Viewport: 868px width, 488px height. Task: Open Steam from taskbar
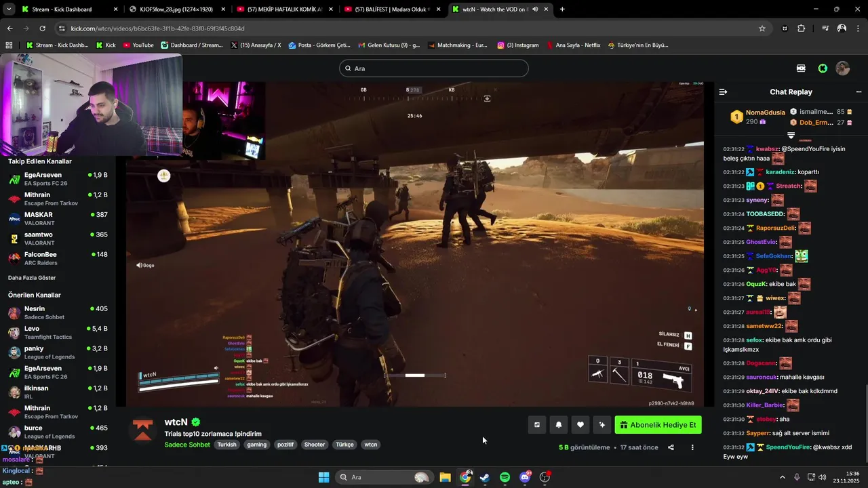[x=485, y=477]
